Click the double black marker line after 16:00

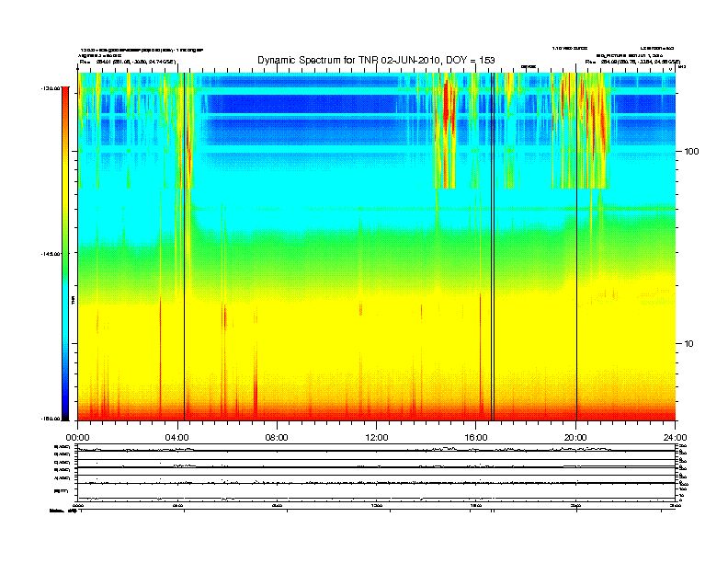tap(493, 247)
